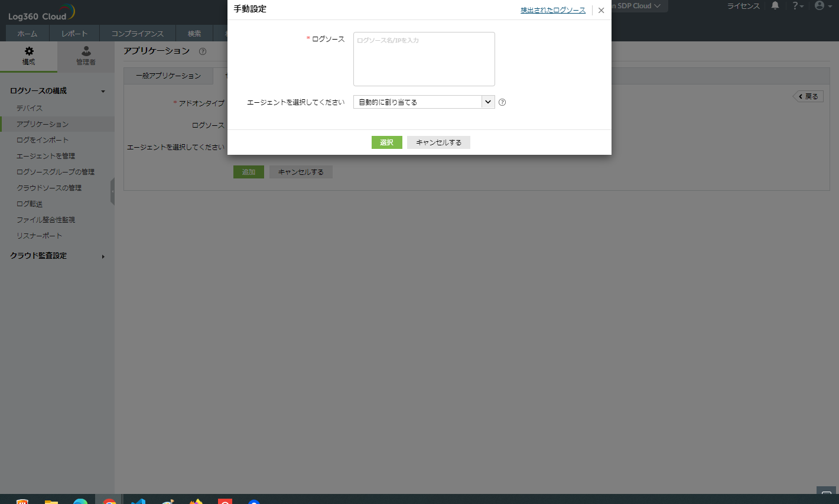Open the notifications bell icon
The width and height of the screenshot is (839, 504).
click(775, 5)
